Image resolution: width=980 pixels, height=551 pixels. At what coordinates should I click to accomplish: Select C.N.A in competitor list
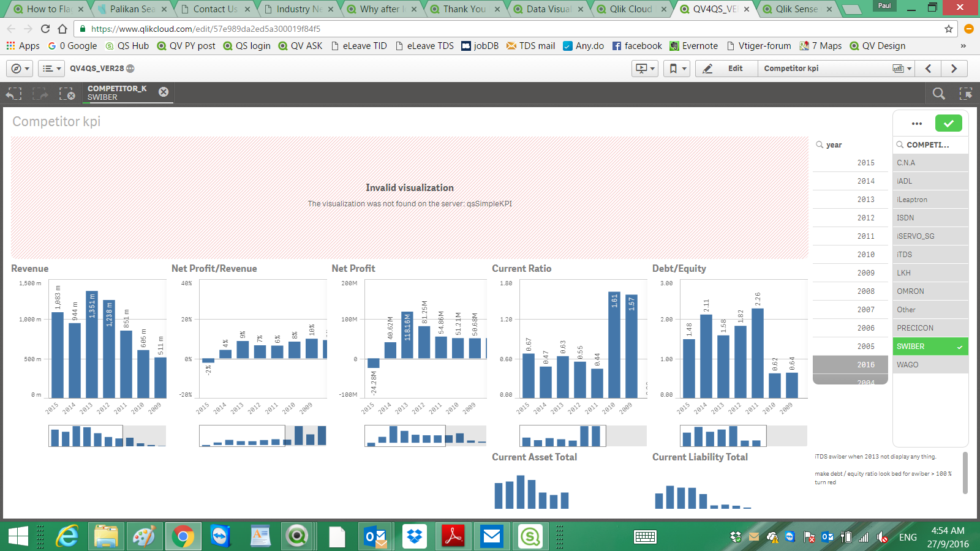[x=930, y=163]
